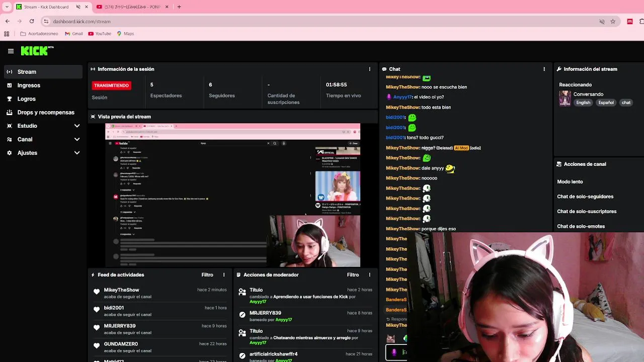Click the 01:58:55 live time value
The height and width of the screenshot is (362, 644).
336,85
